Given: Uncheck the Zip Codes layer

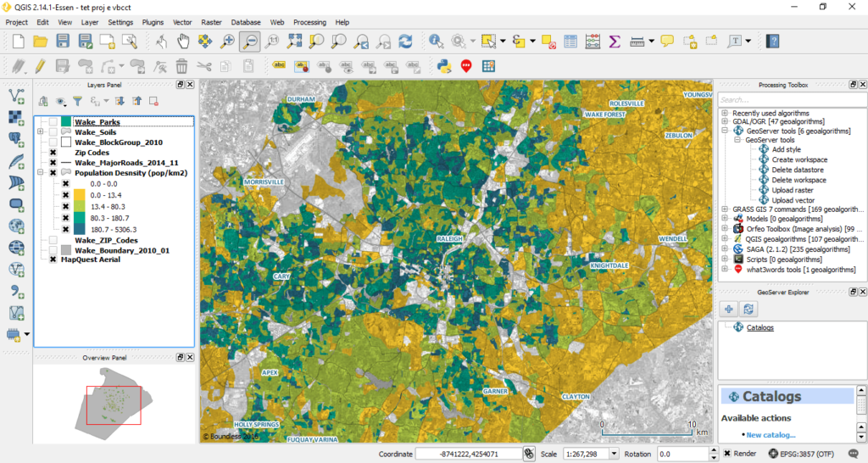Looking at the screenshot, I should click(x=53, y=153).
